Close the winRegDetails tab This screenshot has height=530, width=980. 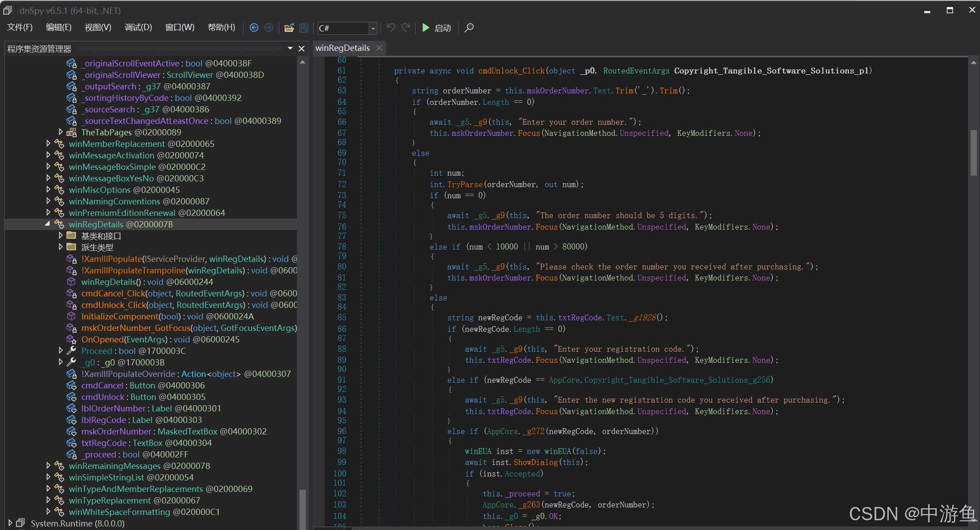click(379, 48)
